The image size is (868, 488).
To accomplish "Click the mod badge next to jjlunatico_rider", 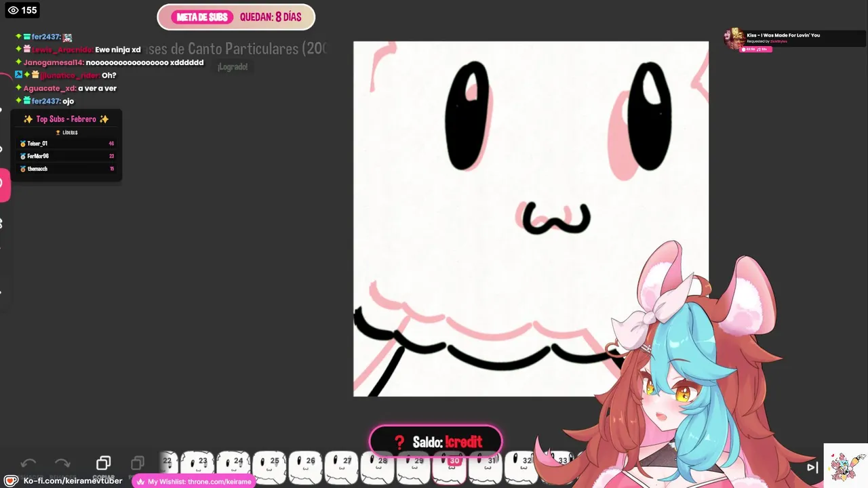I will [19, 75].
